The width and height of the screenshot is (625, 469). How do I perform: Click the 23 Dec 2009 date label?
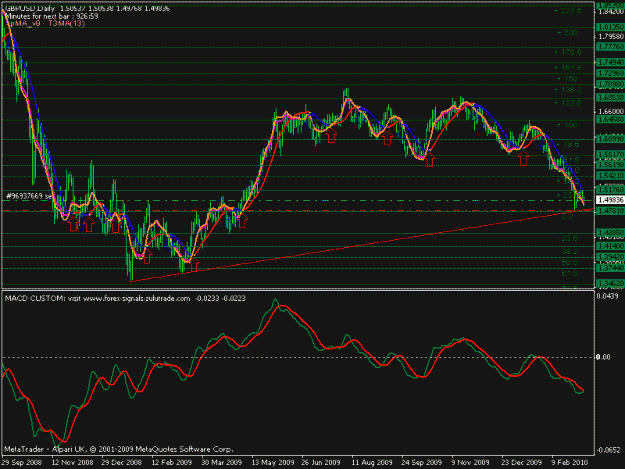coord(521,462)
